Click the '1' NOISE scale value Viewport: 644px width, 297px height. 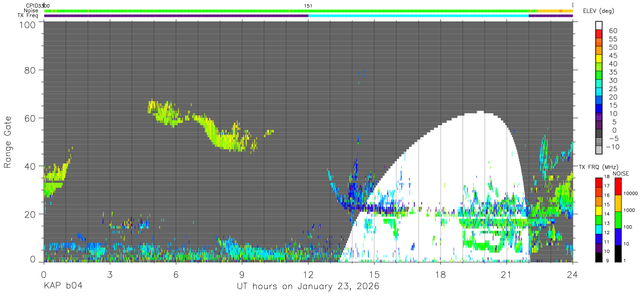[625, 260]
